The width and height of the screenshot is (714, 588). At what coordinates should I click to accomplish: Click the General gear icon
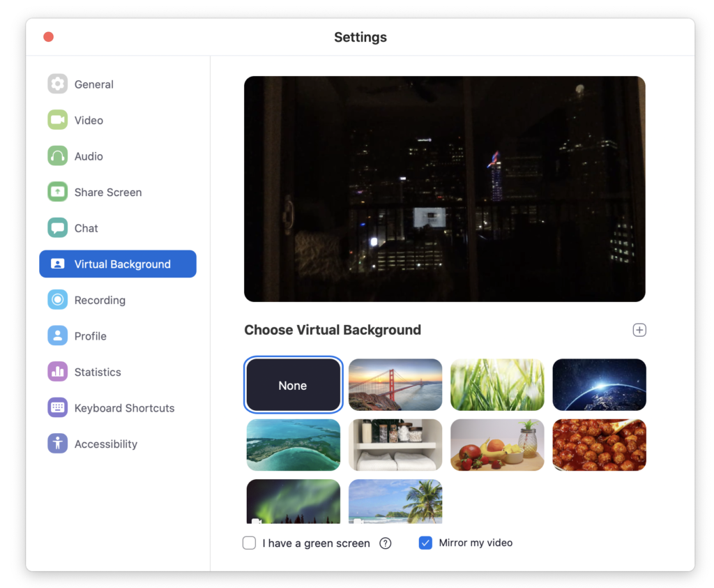(57, 84)
